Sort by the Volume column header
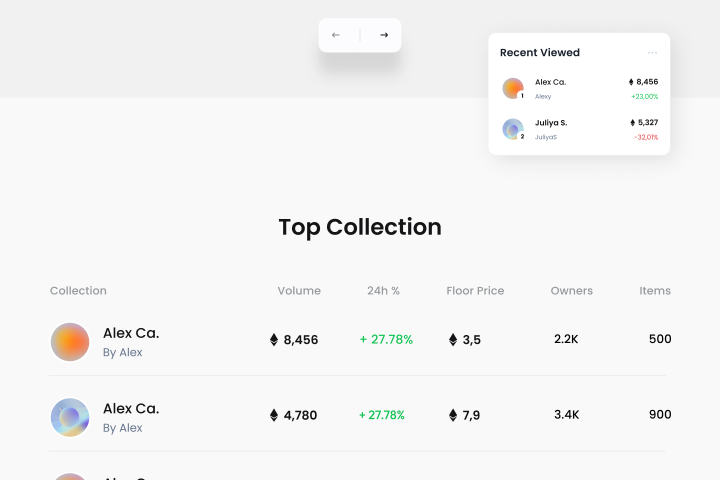 pos(299,291)
